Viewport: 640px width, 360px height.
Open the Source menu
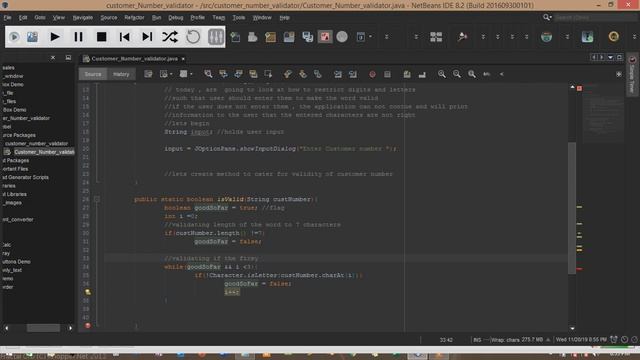pyautogui.click(x=109, y=18)
